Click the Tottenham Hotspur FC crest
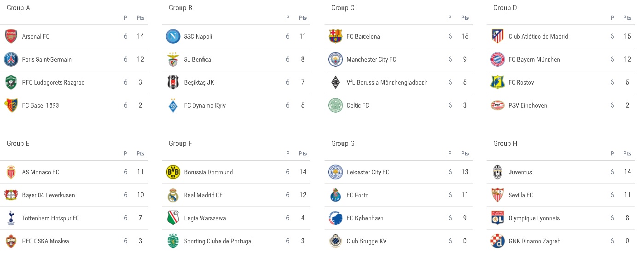The width and height of the screenshot is (644, 258). (x=11, y=218)
